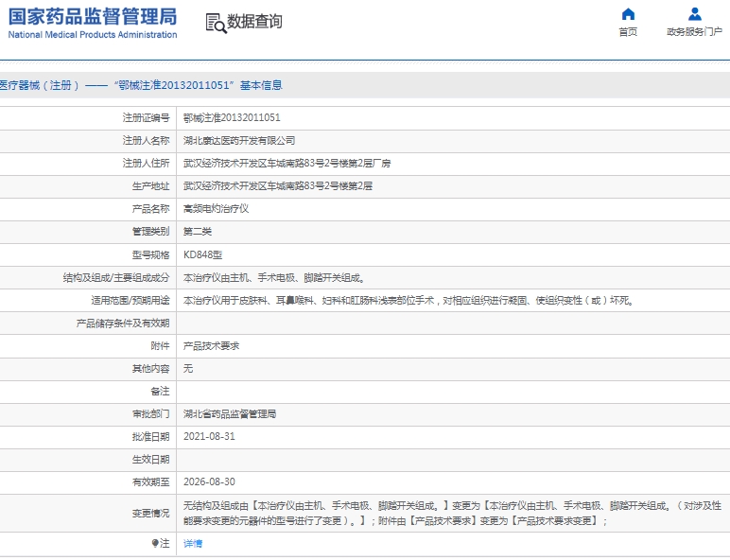
Task: Click registrant address ending 第2层厂房
Action: [x=287, y=163]
